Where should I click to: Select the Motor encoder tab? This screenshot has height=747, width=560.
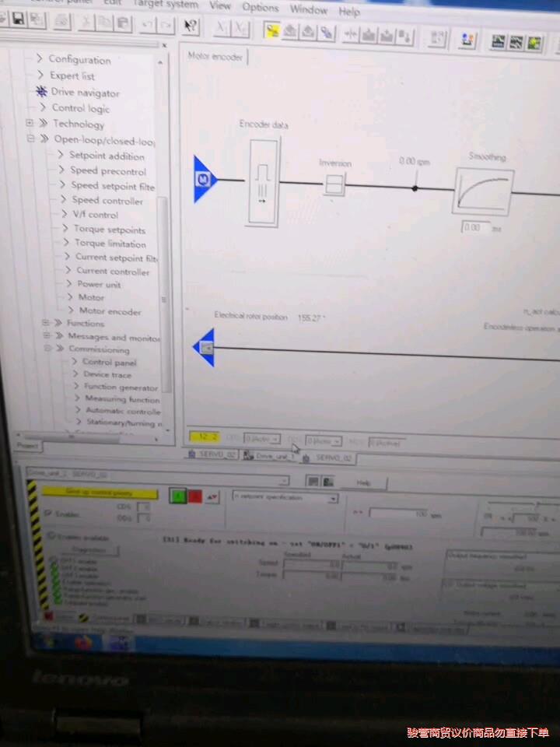(215, 57)
